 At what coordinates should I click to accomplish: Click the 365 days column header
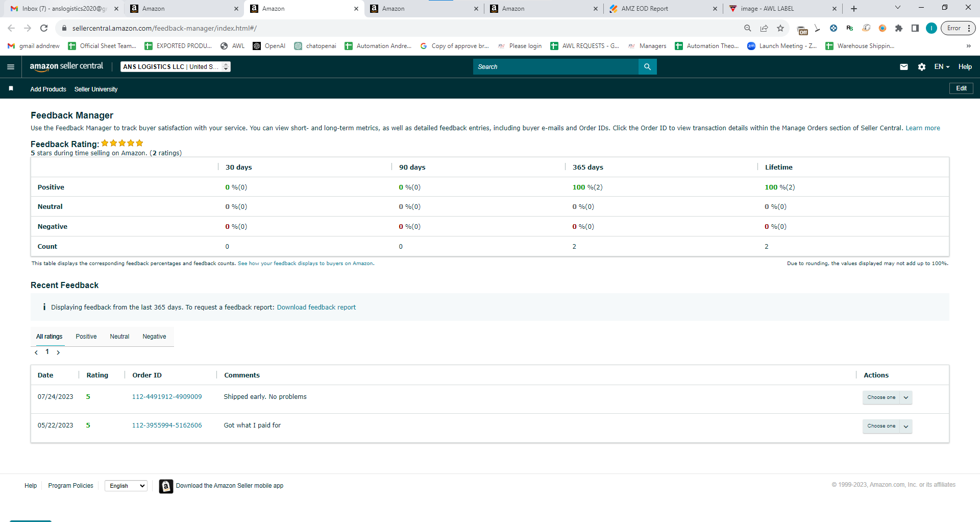588,168
